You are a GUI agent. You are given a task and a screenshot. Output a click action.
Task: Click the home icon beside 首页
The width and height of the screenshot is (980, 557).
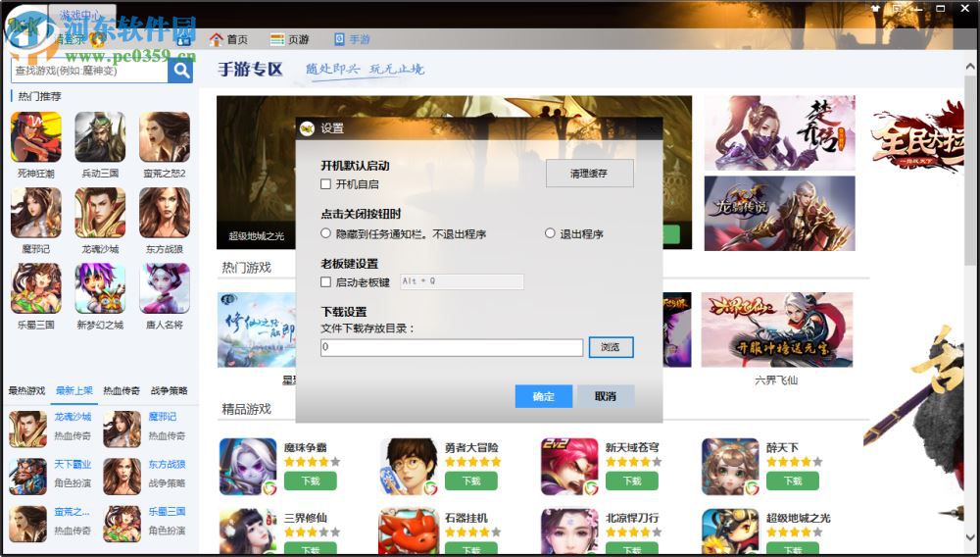(217, 39)
